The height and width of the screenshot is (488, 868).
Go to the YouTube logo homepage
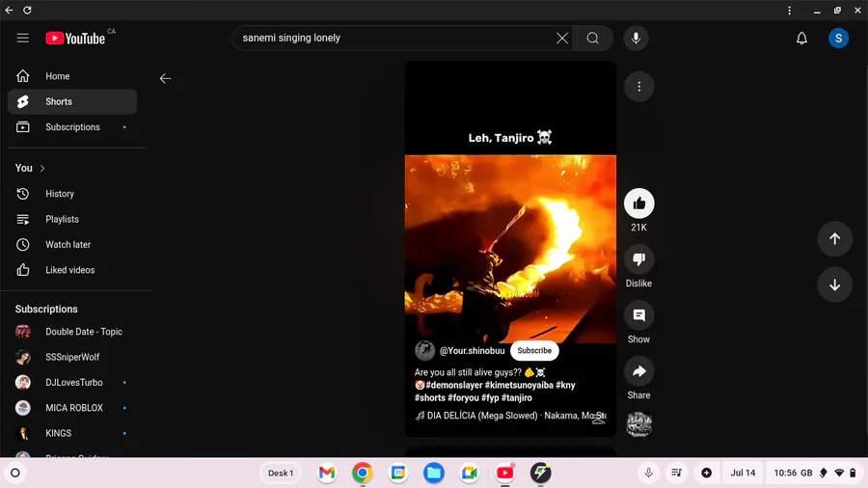pos(75,39)
